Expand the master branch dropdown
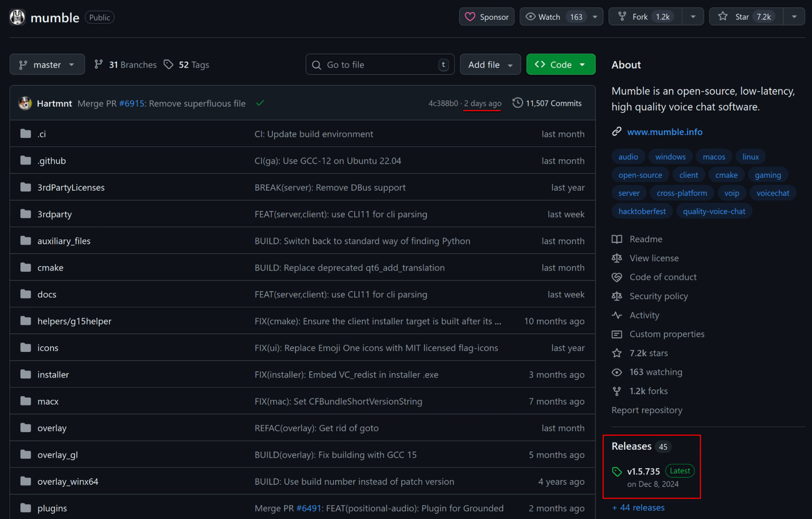The image size is (812, 519). (47, 65)
